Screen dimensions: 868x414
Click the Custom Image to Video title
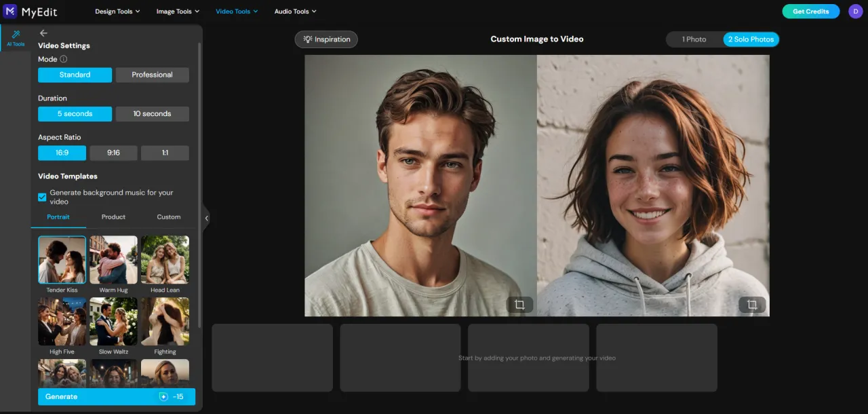(536, 39)
